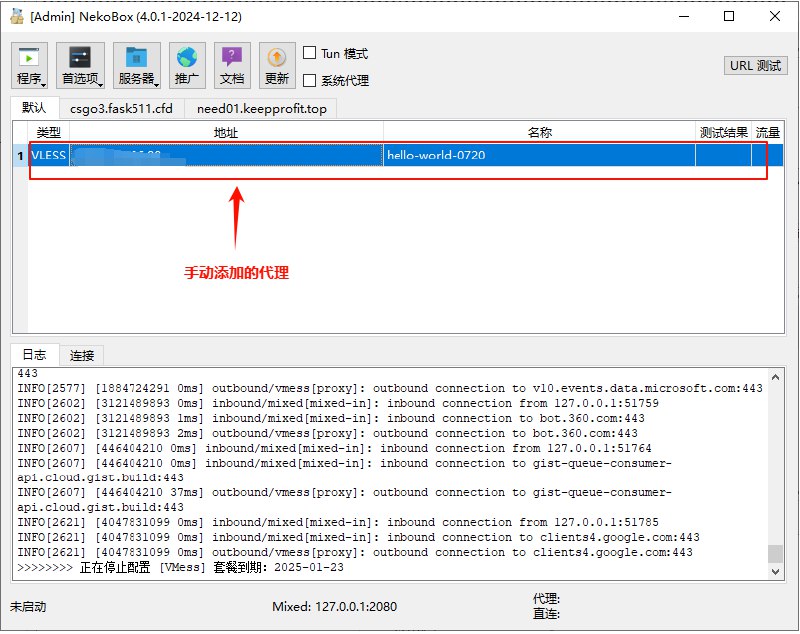The height and width of the screenshot is (634, 800).
Task: Show the 连接 (Connections) tab
Action: [x=81, y=355]
